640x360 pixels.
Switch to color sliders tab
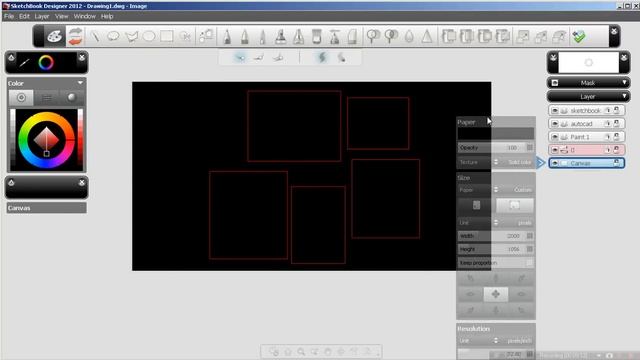[47, 98]
